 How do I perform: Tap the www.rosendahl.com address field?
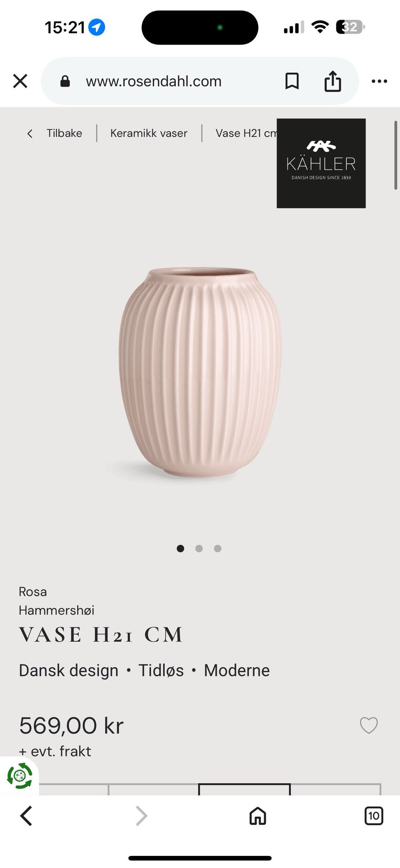(x=154, y=81)
